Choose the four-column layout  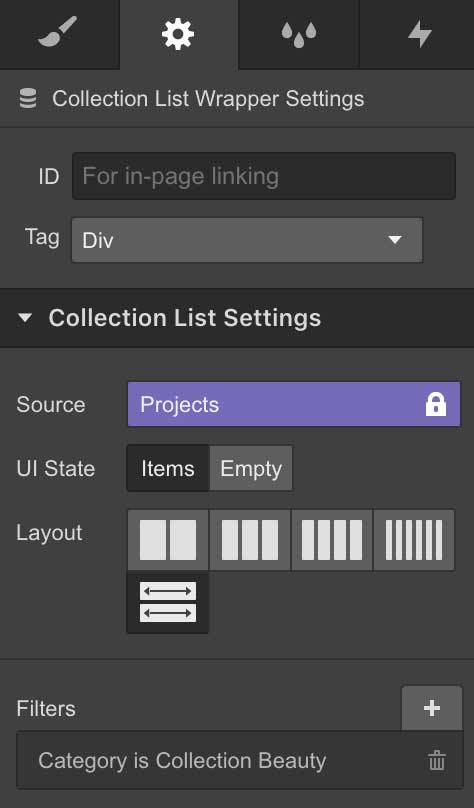332,540
